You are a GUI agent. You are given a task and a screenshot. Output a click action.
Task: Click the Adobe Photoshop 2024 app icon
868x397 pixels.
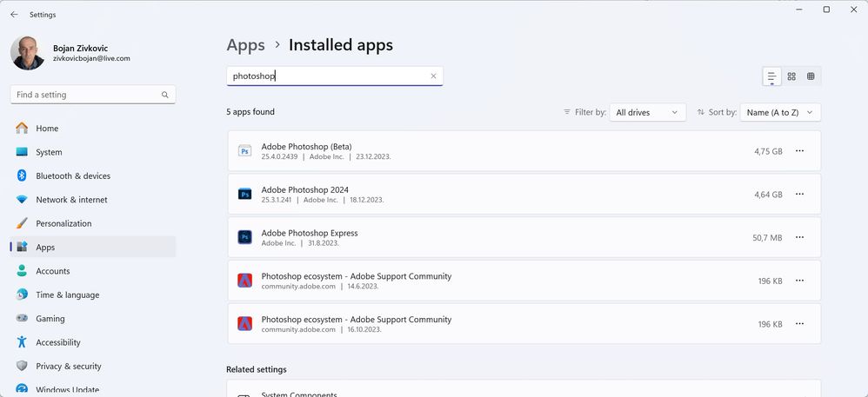click(244, 194)
